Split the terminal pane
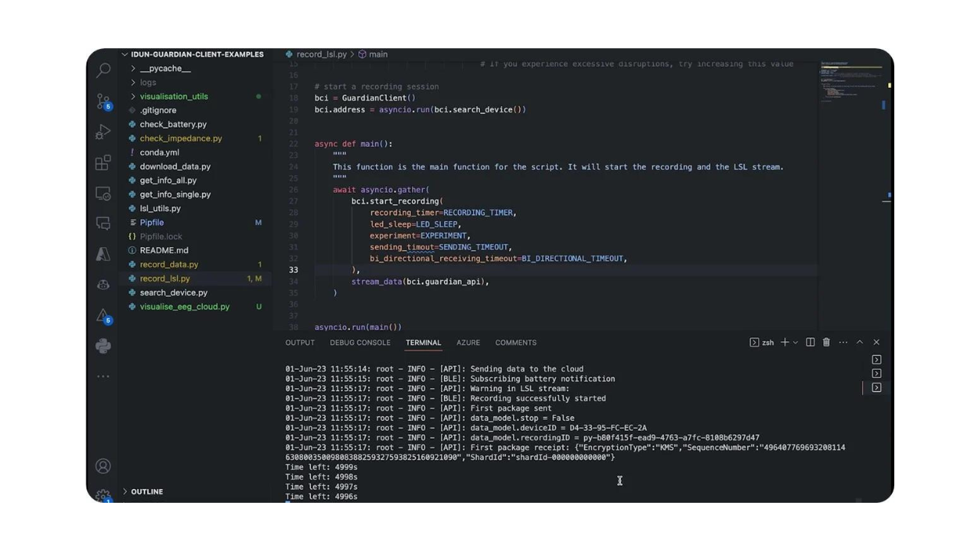Screen dimensions: 980x551 [810, 342]
